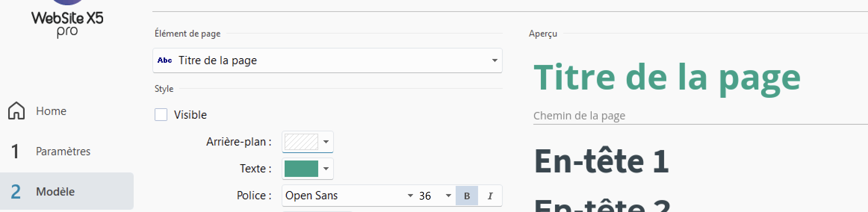Toggle Italic formatting button
Screen dimensions: 868x212
tap(490, 196)
